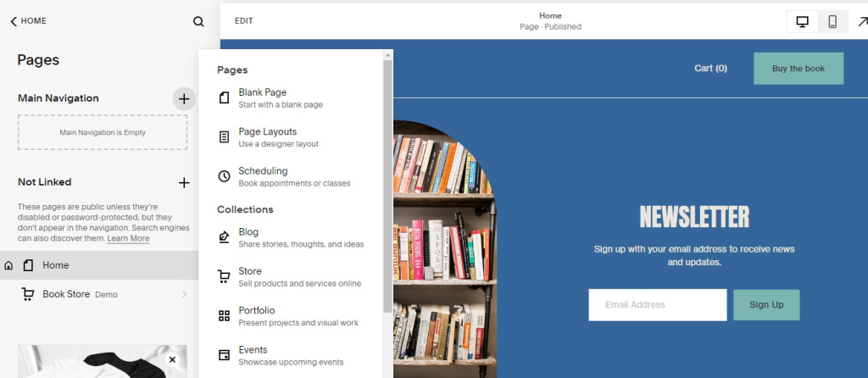
Task: Open the site in full view arrow
Action: point(862,22)
